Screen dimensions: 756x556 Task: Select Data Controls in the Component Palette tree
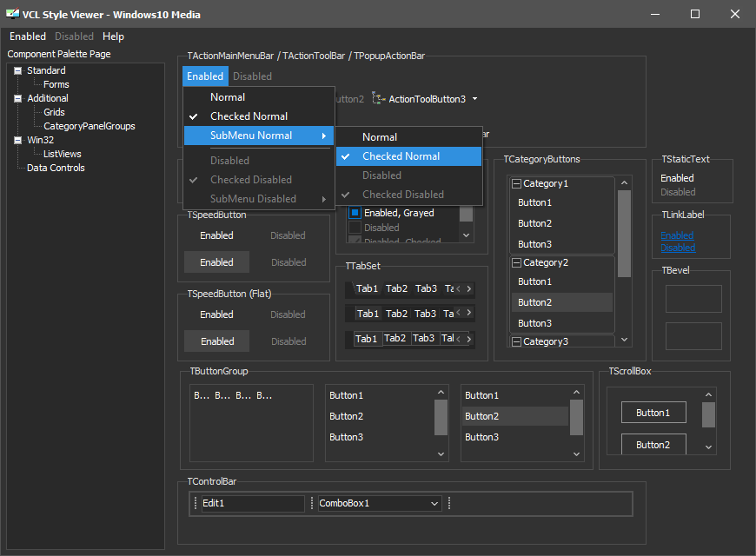coord(56,168)
